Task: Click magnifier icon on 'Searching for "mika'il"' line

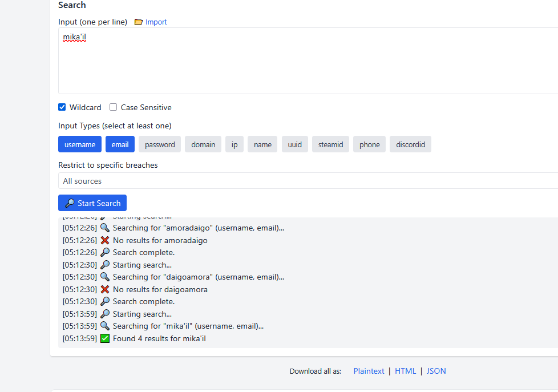Action: tap(105, 326)
